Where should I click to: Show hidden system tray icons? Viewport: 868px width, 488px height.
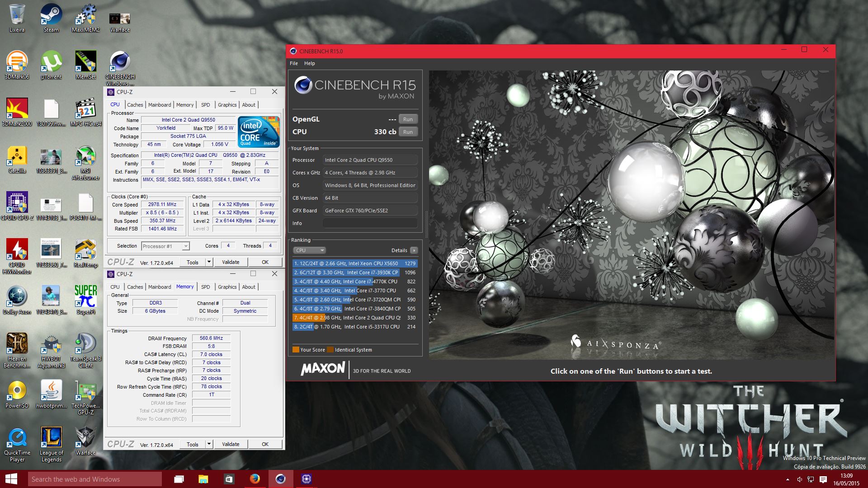coord(788,479)
